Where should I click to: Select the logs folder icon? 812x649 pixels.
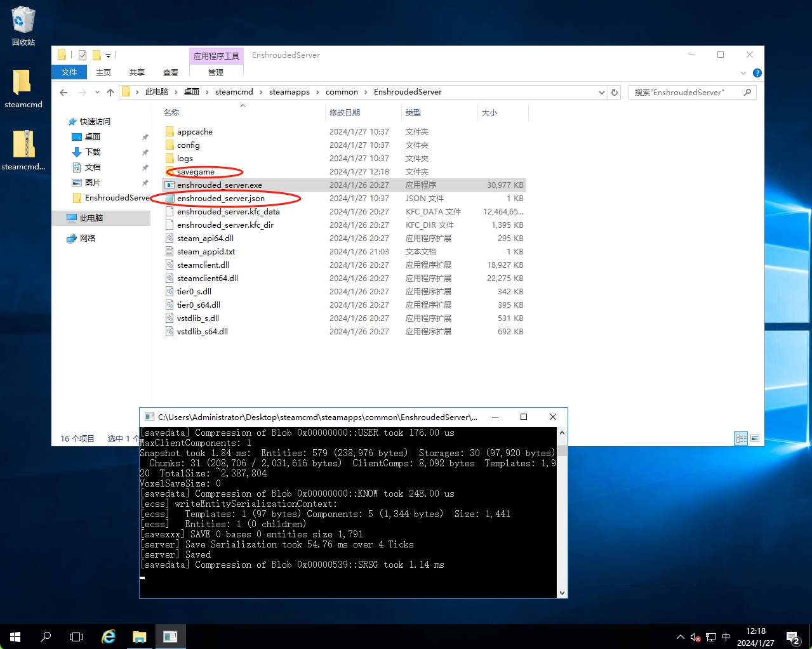pos(170,159)
